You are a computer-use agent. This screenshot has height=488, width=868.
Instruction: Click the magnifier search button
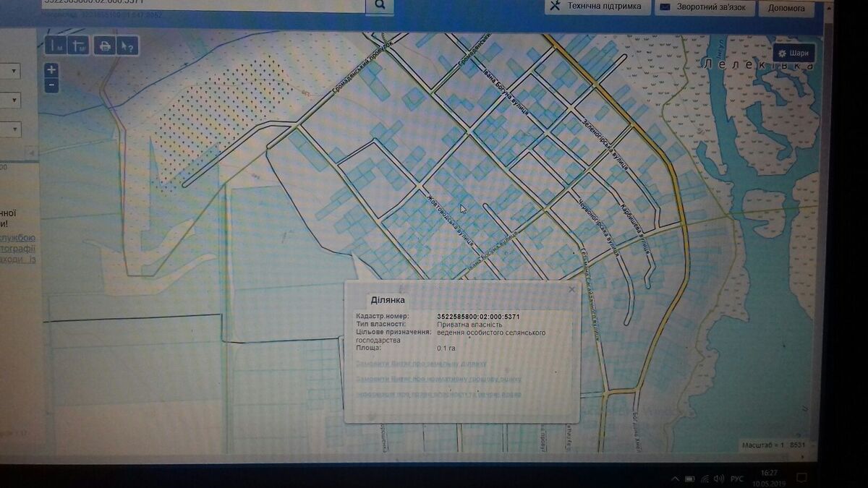(x=380, y=6)
